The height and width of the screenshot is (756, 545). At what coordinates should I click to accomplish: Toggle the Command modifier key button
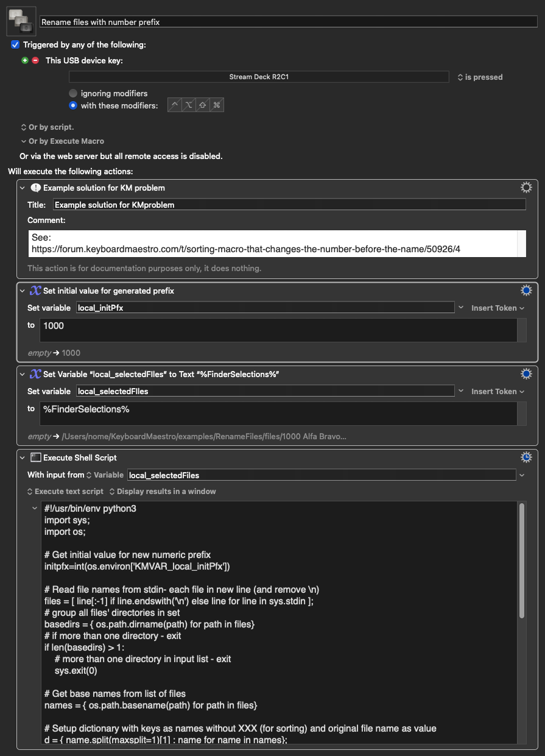[216, 105]
